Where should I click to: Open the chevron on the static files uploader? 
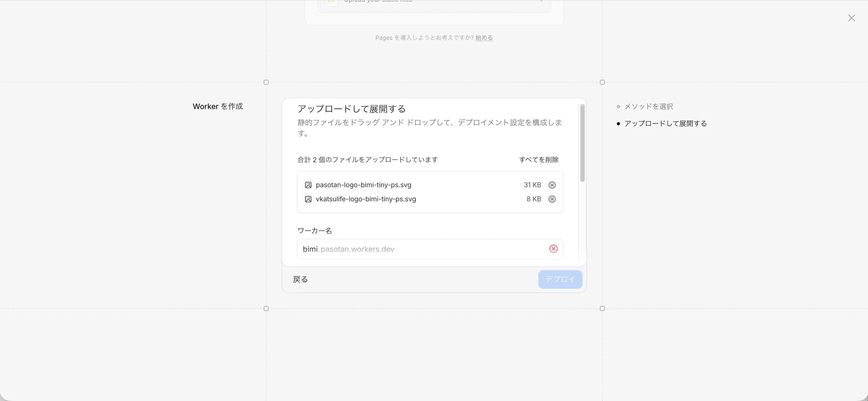(x=542, y=1)
